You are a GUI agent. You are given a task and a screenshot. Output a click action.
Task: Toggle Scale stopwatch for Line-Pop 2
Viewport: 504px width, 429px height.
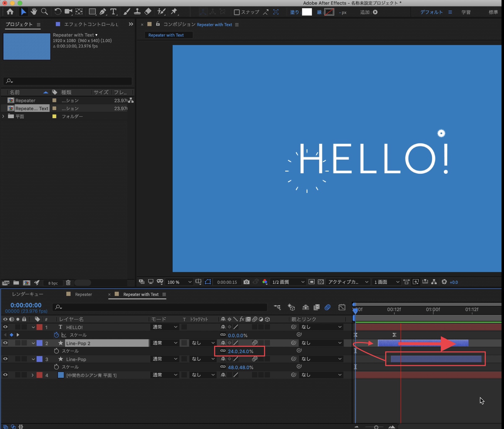[56, 351]
